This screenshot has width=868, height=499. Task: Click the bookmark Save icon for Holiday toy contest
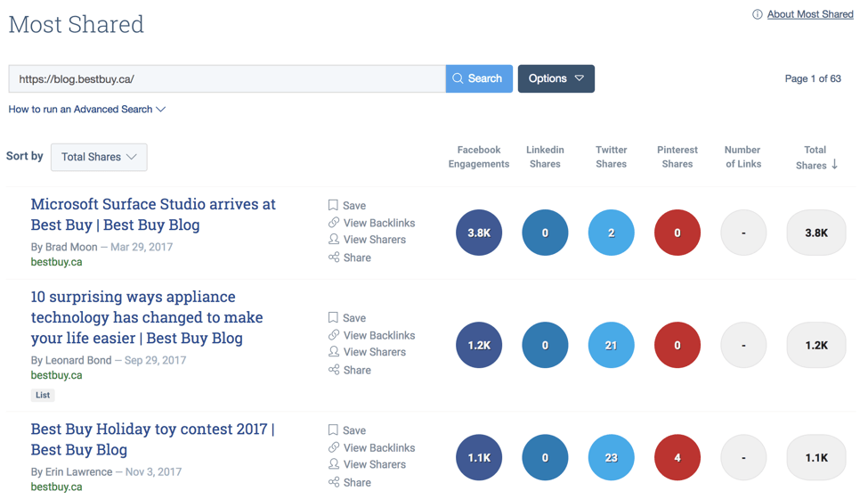click(x=333, y=429)
